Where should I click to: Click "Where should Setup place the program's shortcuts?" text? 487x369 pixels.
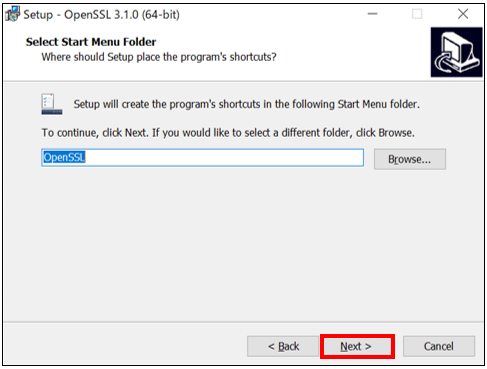(159, 57)
